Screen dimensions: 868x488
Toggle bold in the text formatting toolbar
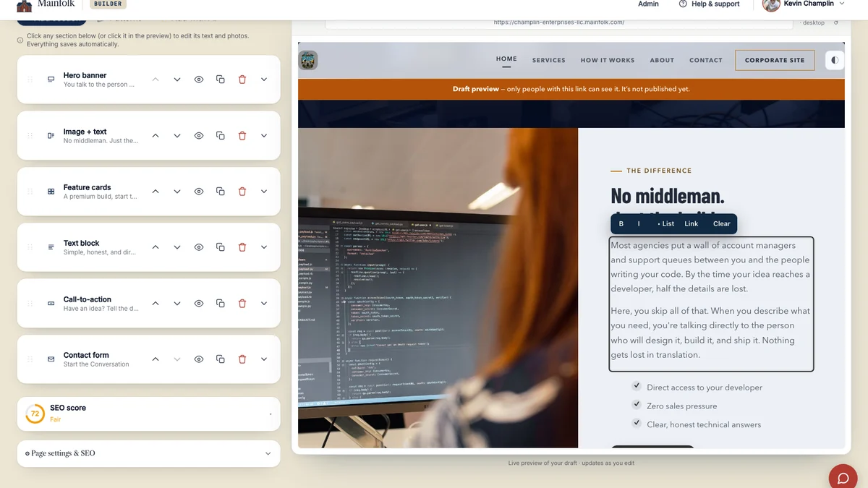[621, 223]
